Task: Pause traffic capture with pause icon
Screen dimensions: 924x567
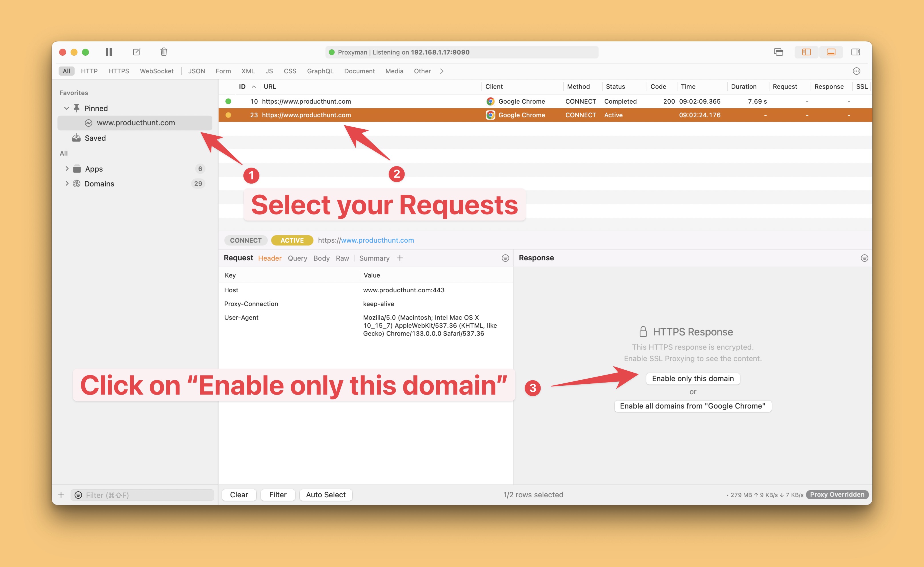Action: point(109,52)
